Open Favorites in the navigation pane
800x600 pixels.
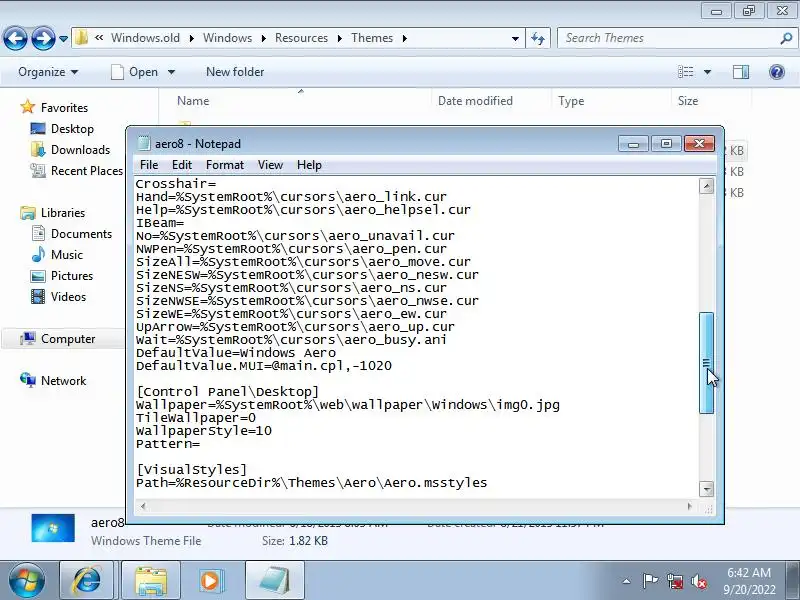tap(64, 108)
